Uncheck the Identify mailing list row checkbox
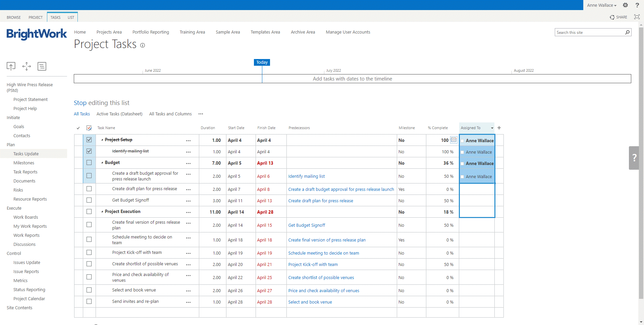The image size is (644, 325). coord(89,151)
